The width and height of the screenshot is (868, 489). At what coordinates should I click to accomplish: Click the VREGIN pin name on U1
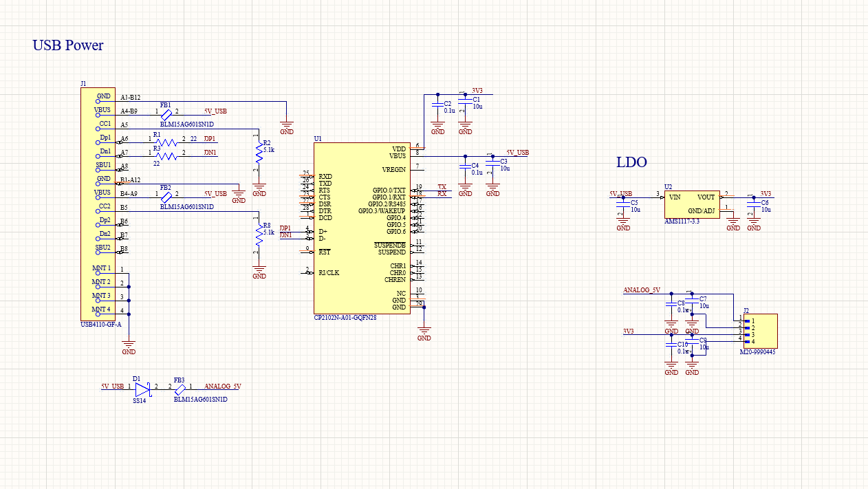pos(394,169)
